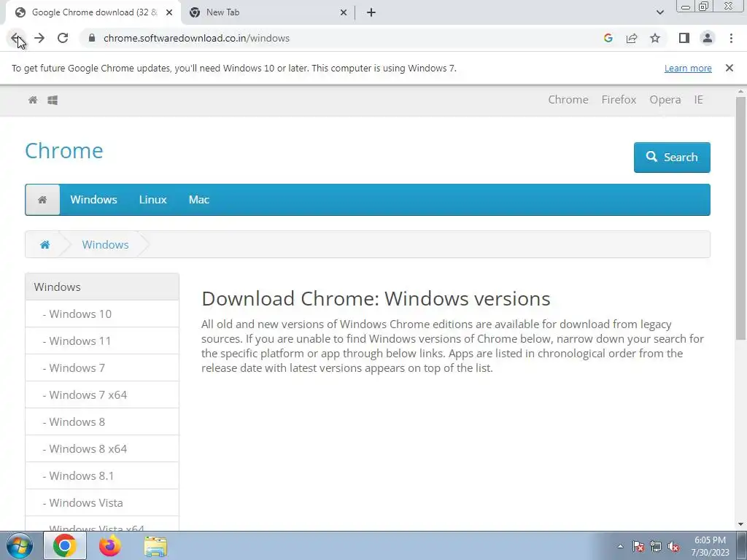
Task: Choose Windows 7 in the sidebar
Action: click(102, 367)
